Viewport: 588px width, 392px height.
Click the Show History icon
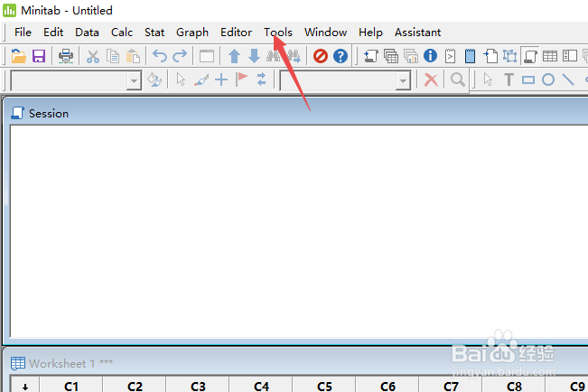450,56
